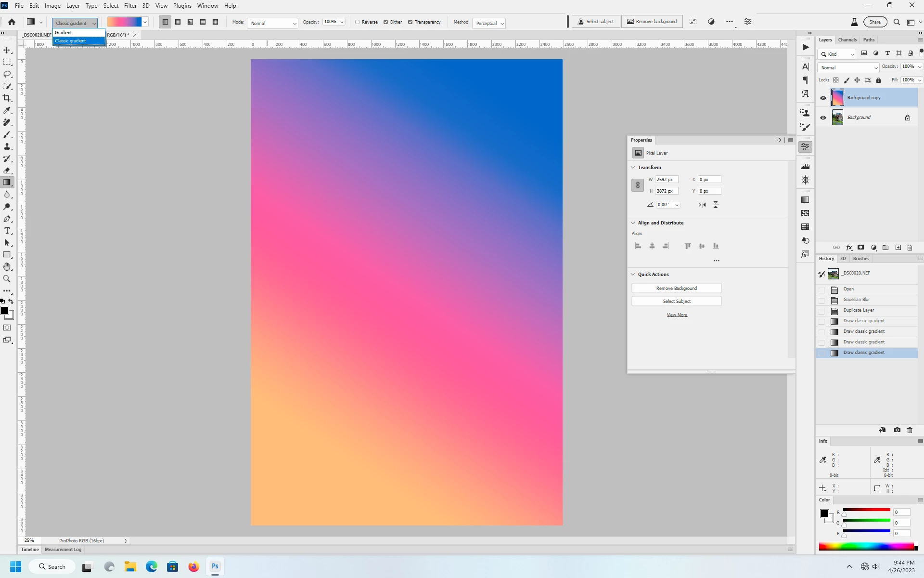Click the View More link
The height and width of the screenshot is (578, 924).
677,315
